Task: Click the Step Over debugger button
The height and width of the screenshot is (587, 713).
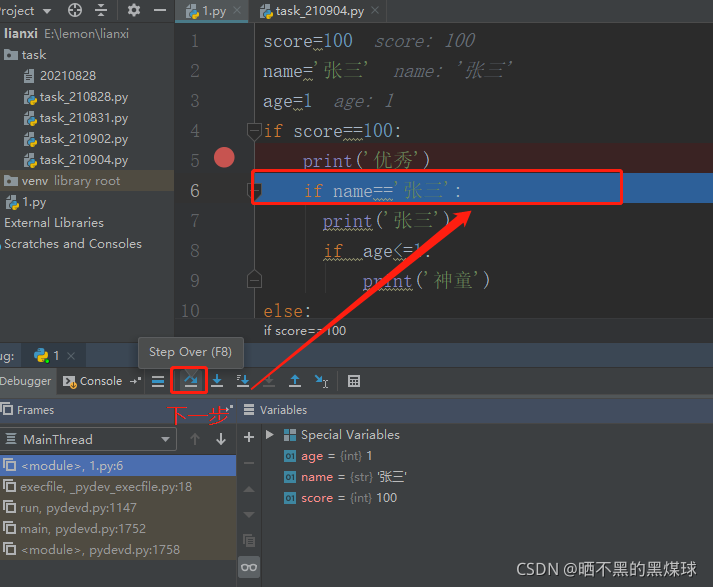Action: 190,381
